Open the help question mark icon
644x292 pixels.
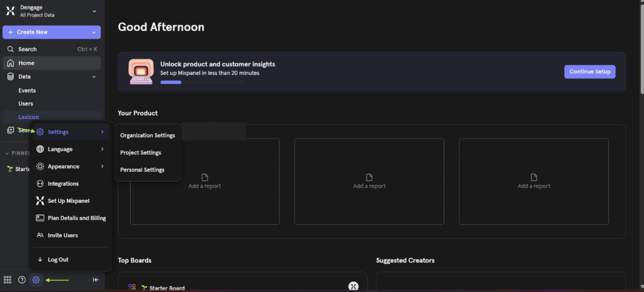[22, 280]
